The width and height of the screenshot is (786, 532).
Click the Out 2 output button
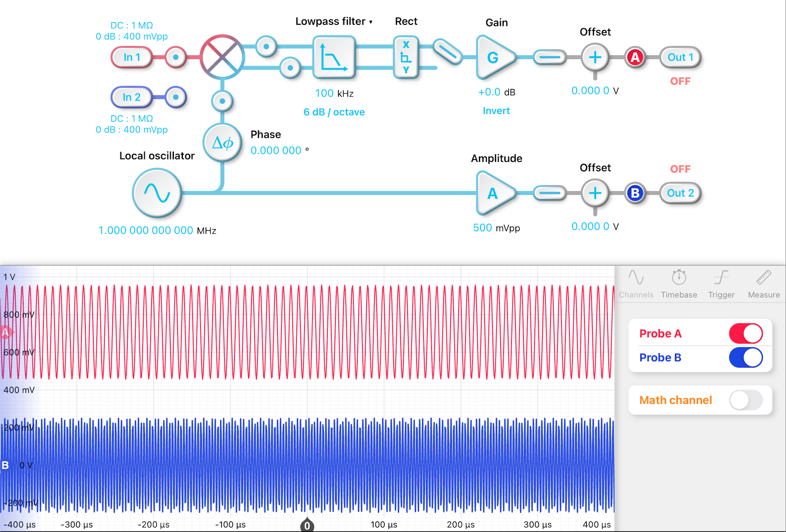tap(680, 193)
